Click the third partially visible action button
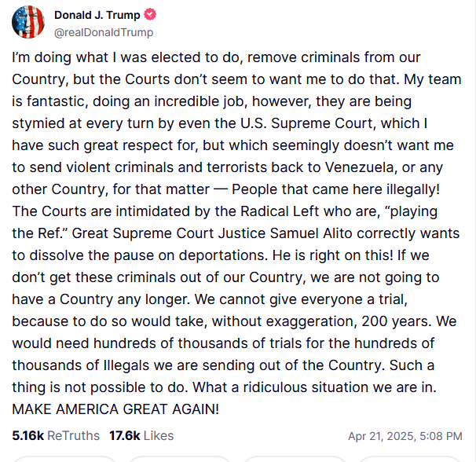 coord(295,459)
